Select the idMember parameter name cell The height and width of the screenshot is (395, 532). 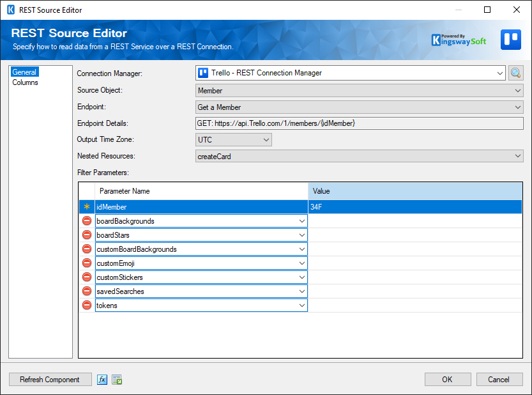coord(201,207)
